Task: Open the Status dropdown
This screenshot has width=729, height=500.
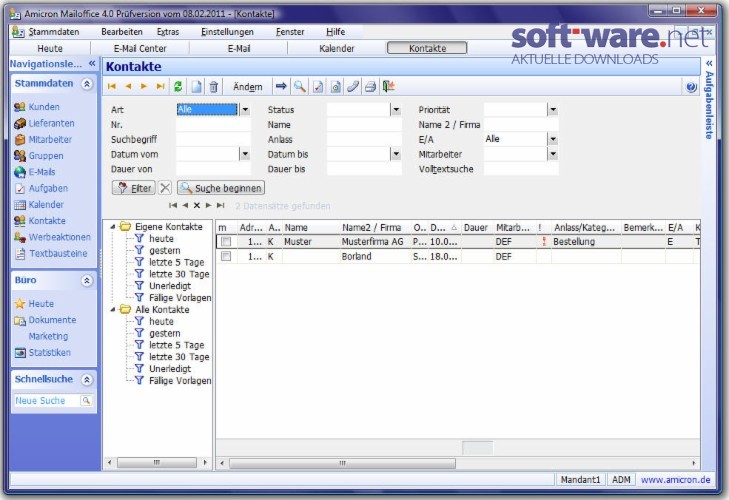Action: tap(396, 110)
